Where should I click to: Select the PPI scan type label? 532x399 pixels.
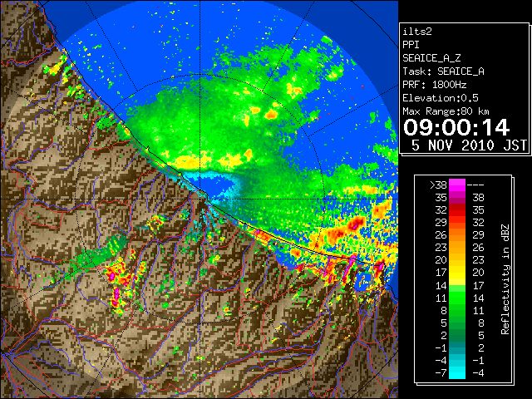coord(411,45)
